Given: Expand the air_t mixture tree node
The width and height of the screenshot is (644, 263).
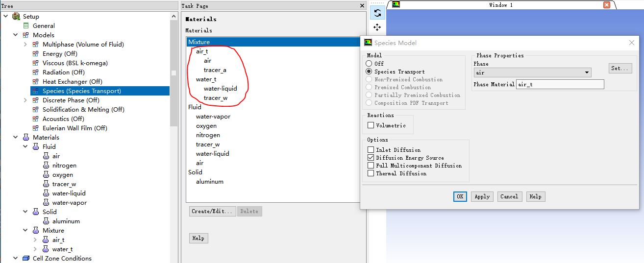Looking at the screenshot, I should click(x=35, y=240).
